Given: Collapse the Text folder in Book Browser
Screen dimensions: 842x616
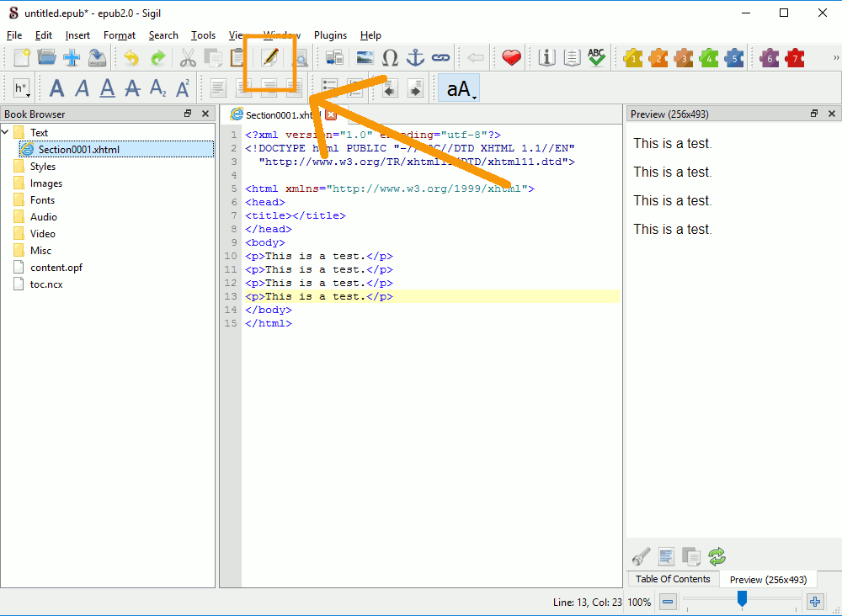Looking at the screenshot, I should tap(6, 132).
